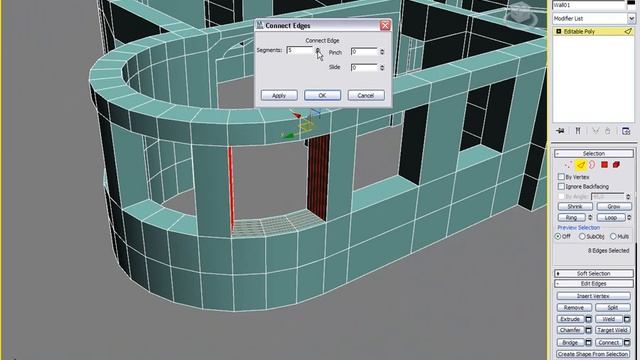Click the Insert Vertex button
This screenshot has width=640, height=360.
[x=593, y=296]
